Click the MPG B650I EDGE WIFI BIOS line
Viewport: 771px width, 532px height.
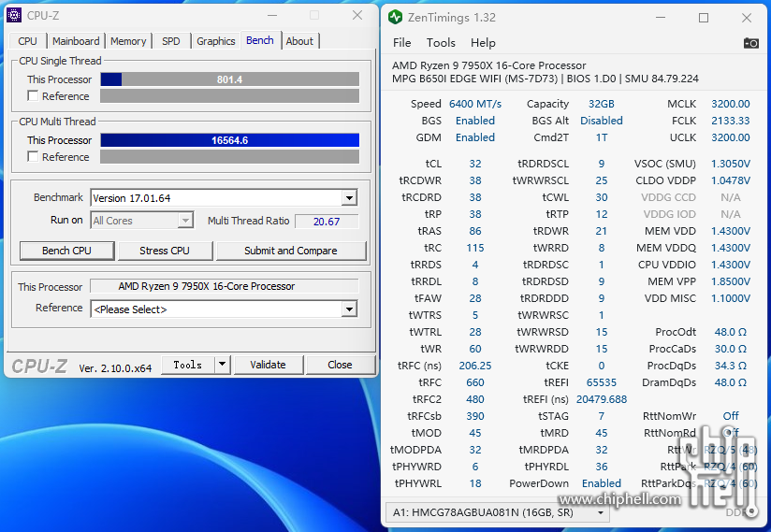(x=546, y=79)
